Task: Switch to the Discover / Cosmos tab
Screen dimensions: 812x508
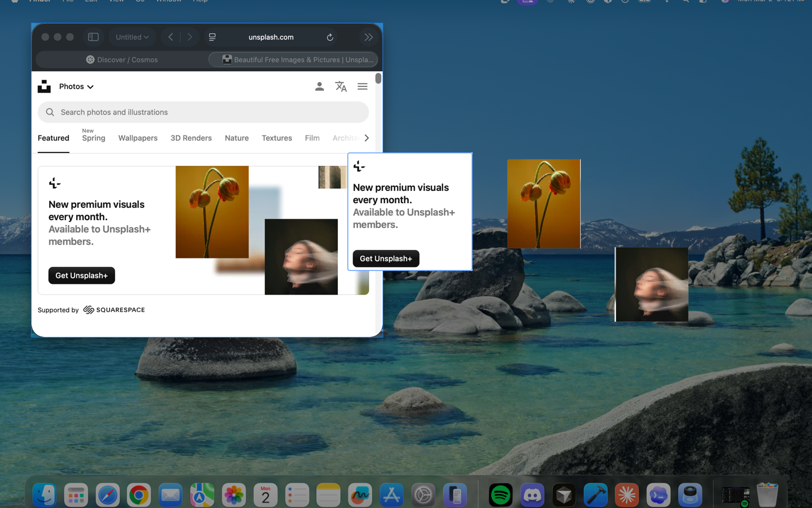Action: 122,59
